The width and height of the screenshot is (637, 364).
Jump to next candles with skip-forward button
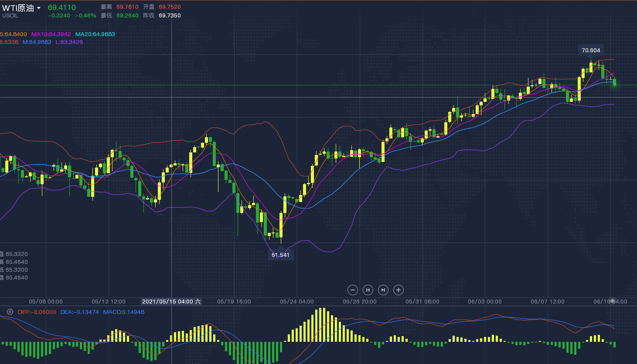click(x=383, y=290)
